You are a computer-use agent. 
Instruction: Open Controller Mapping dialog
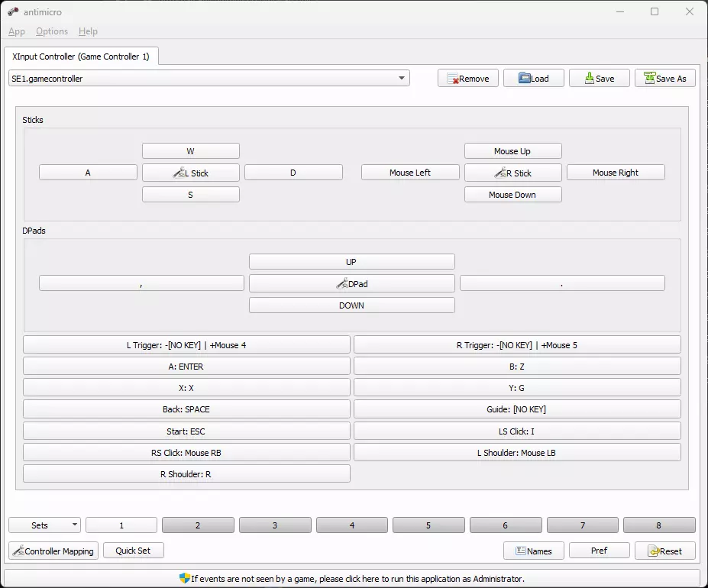point(53,551)
